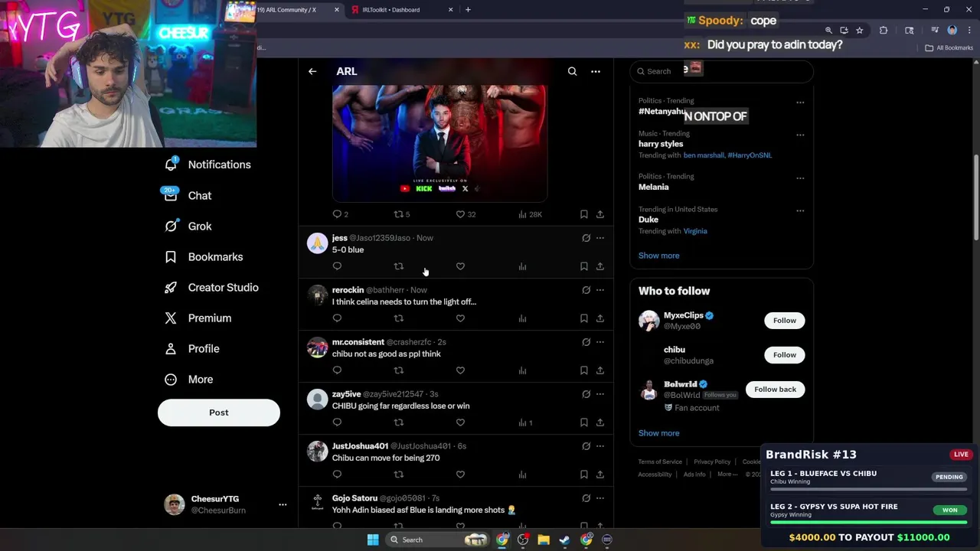Like zay5ive's CHIBU post

460,422
